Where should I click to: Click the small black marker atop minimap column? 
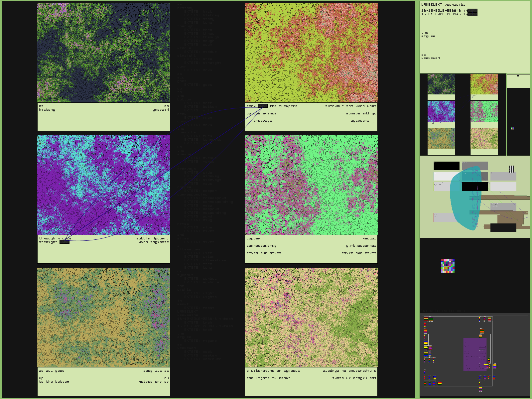(518, 75)
